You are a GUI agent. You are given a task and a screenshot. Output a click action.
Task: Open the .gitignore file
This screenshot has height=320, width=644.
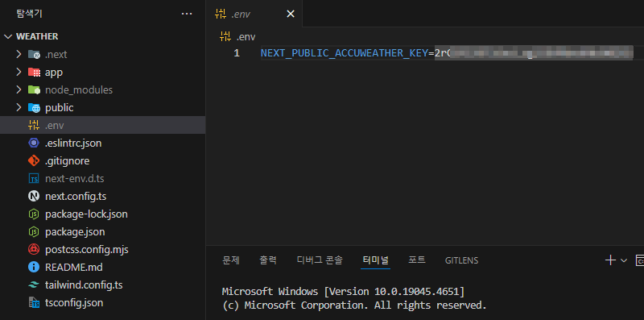coord(67,161)
